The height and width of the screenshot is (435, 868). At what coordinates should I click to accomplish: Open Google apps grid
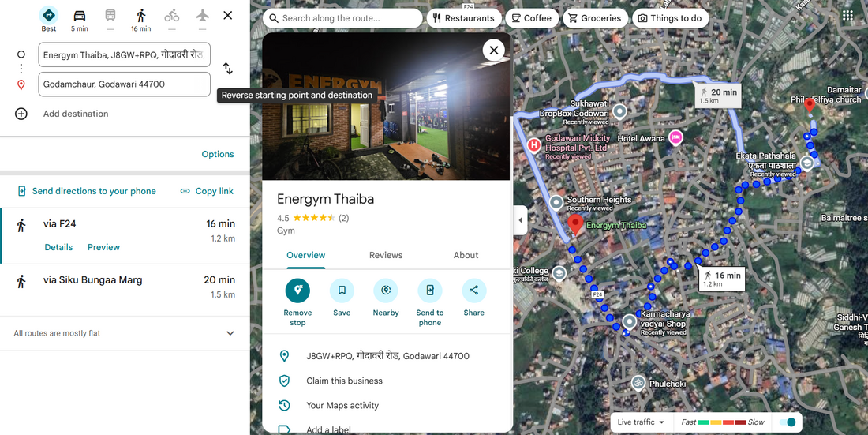pos(848,16)
